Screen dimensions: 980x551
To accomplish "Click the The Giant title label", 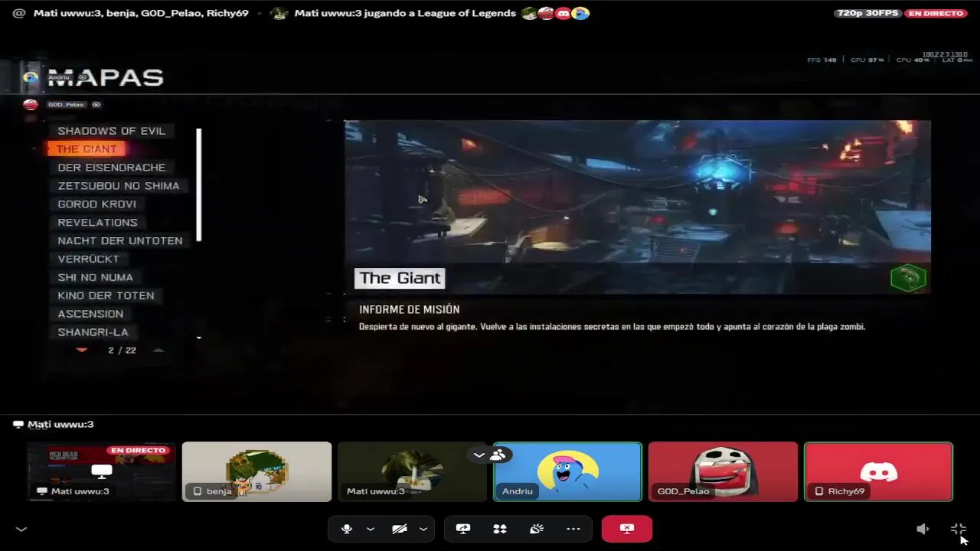I will pyautogui.click(x=400, y=279).
